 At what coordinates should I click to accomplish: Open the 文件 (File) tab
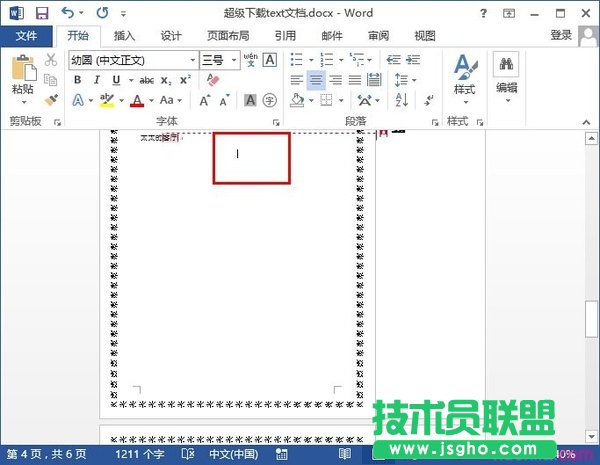click(26, 36)
